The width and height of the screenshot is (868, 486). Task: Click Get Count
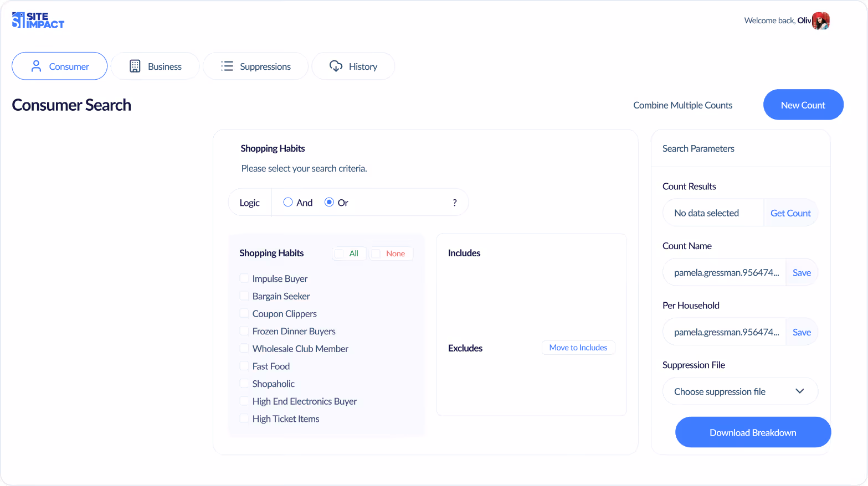[x=790, y=213]
